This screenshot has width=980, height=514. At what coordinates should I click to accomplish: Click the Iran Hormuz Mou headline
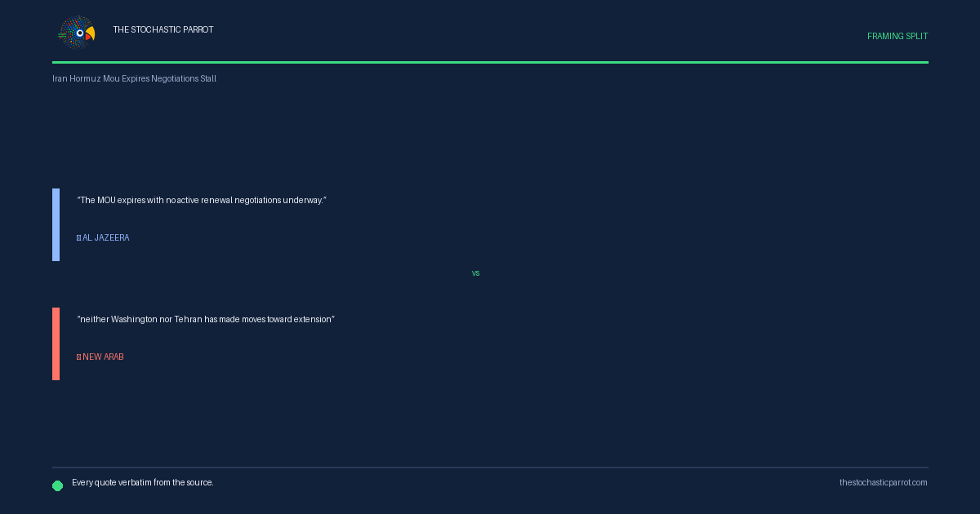tap(134, 79)
